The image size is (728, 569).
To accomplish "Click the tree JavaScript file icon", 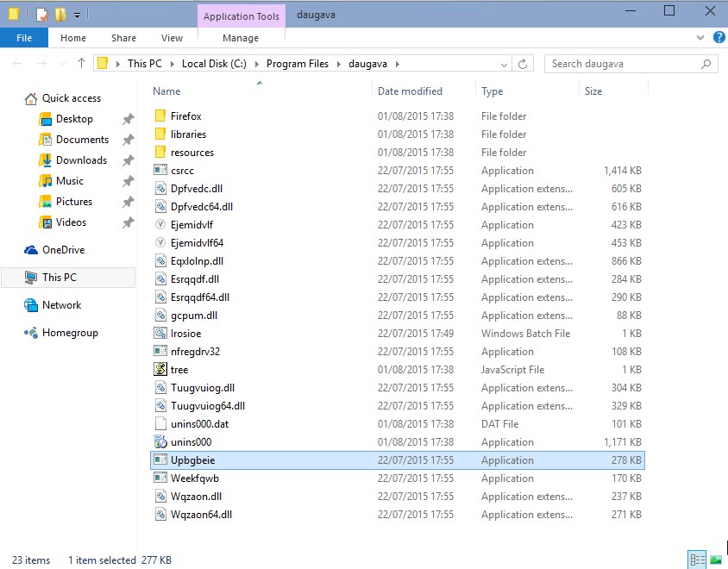I will (x=160, y=370).
